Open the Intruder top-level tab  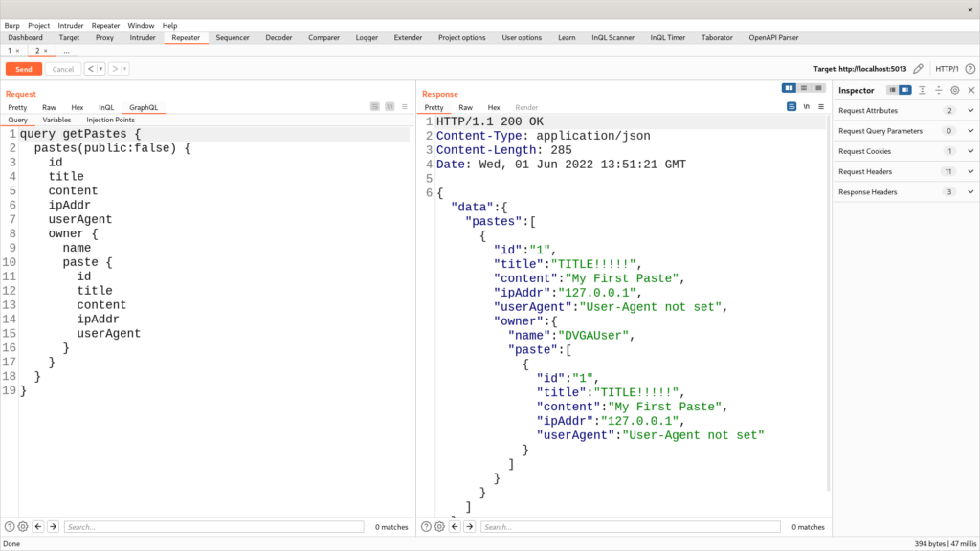coord(145,37)
